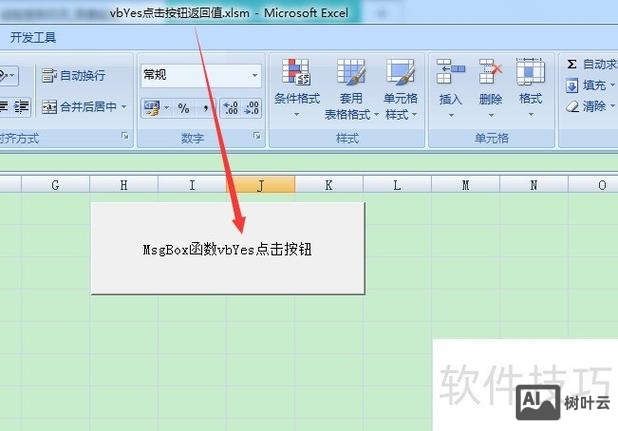The image size is (618, 431).
Task: Open 单元格样式 cell styles
Action: [400, 89]
